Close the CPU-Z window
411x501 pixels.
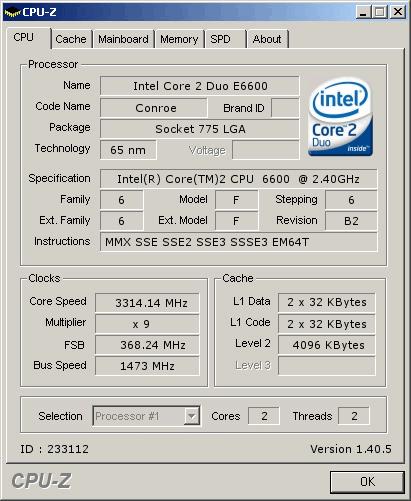[x=398, y=12]
